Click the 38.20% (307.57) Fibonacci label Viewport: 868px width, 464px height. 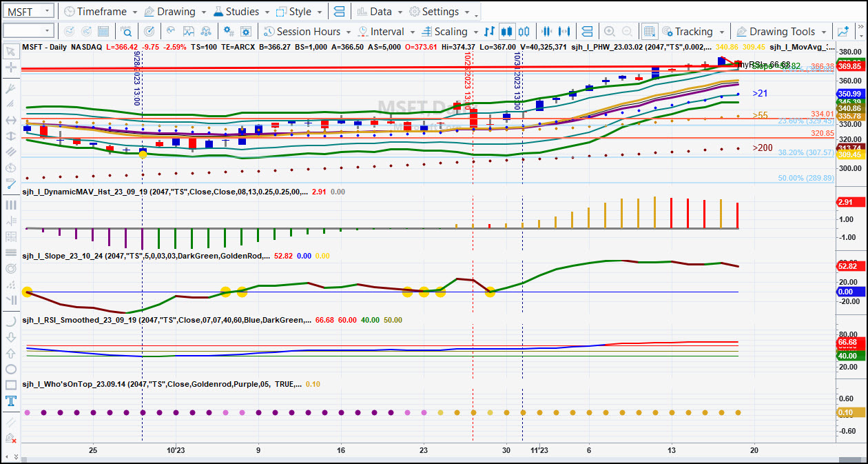806,152
